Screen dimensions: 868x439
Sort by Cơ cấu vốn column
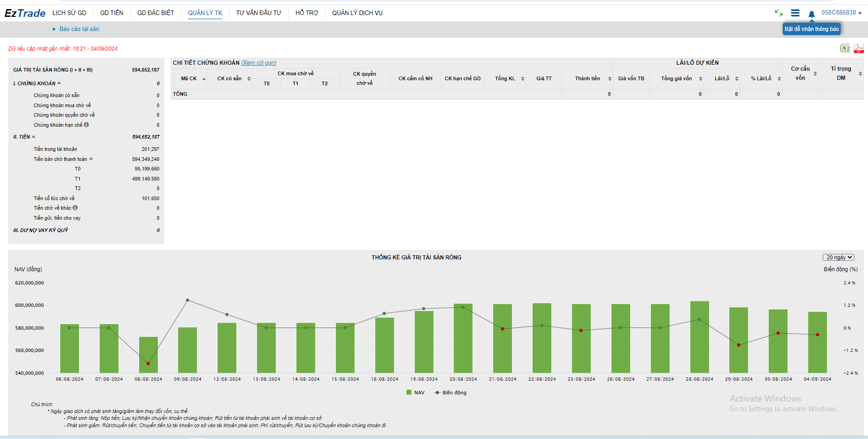pos(815,73)
